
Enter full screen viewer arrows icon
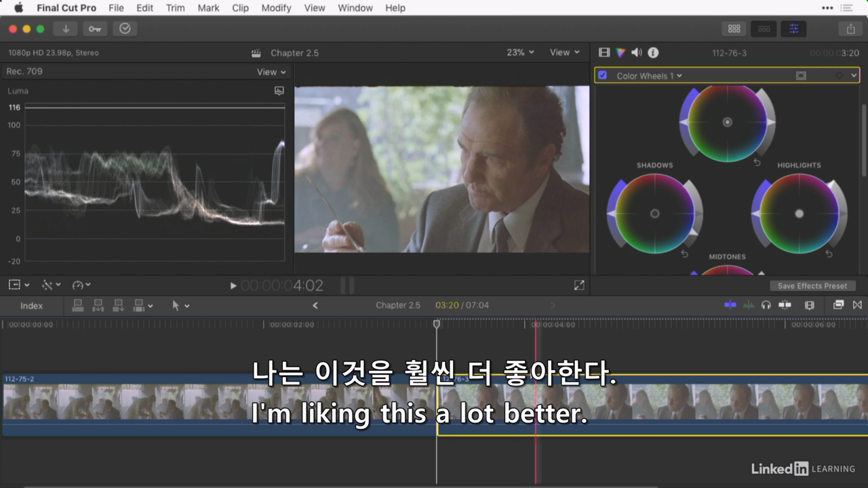[579, 285]
